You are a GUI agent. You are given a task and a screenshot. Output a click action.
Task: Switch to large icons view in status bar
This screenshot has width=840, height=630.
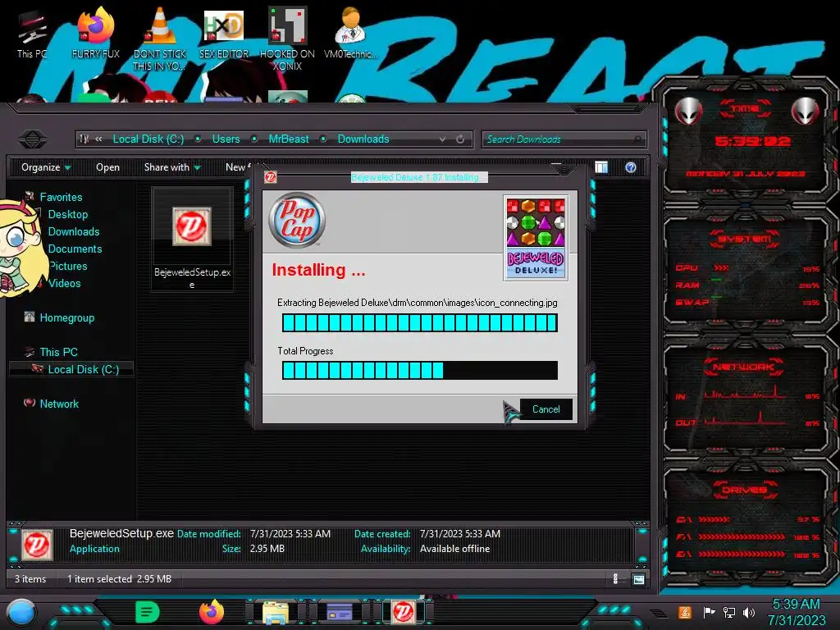click(638, 579)
